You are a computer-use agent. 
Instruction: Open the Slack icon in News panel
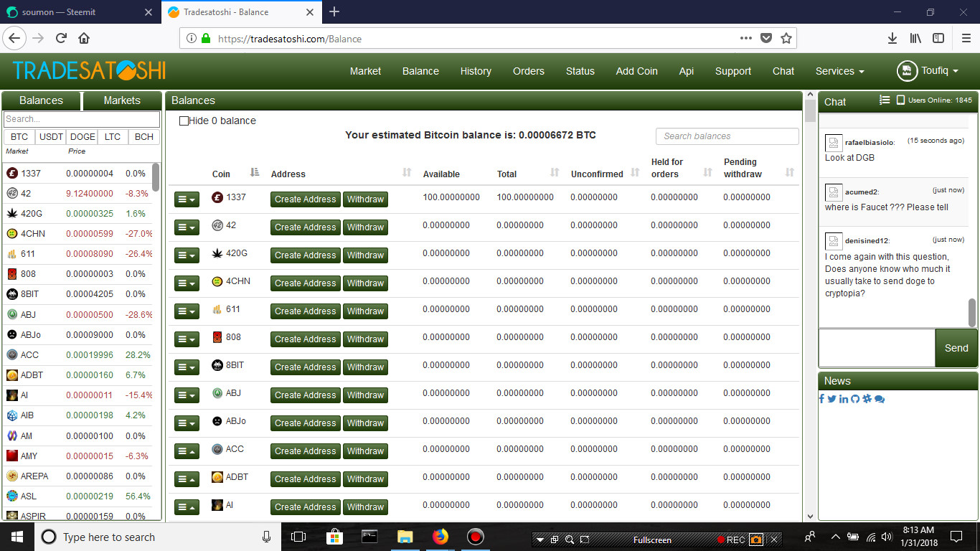pyautogui.click(x=867, y=399)
